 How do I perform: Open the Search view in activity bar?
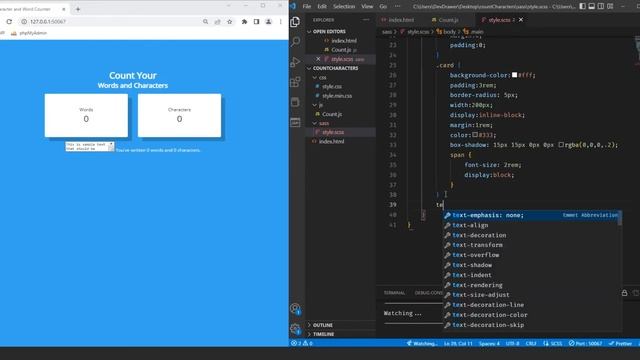click(295, 42)
